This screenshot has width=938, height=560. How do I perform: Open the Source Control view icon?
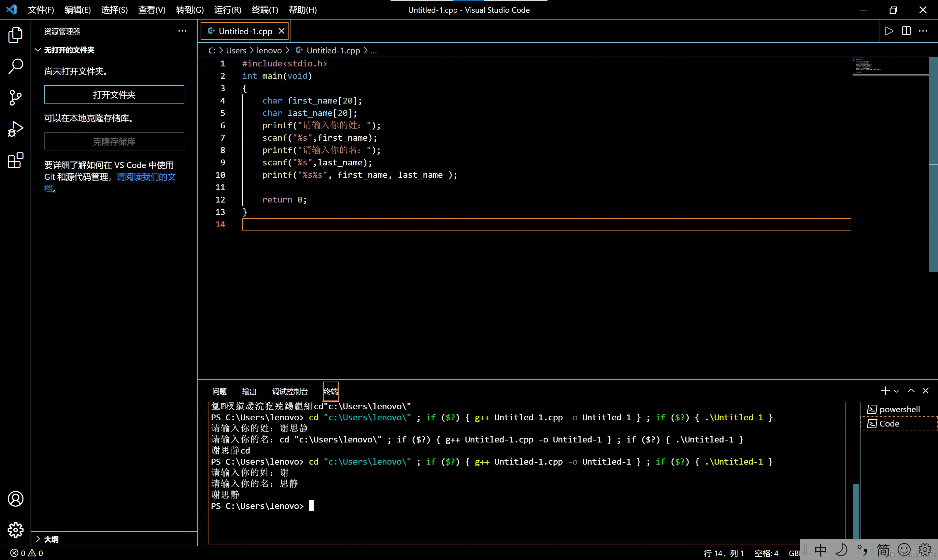(15, 98)
